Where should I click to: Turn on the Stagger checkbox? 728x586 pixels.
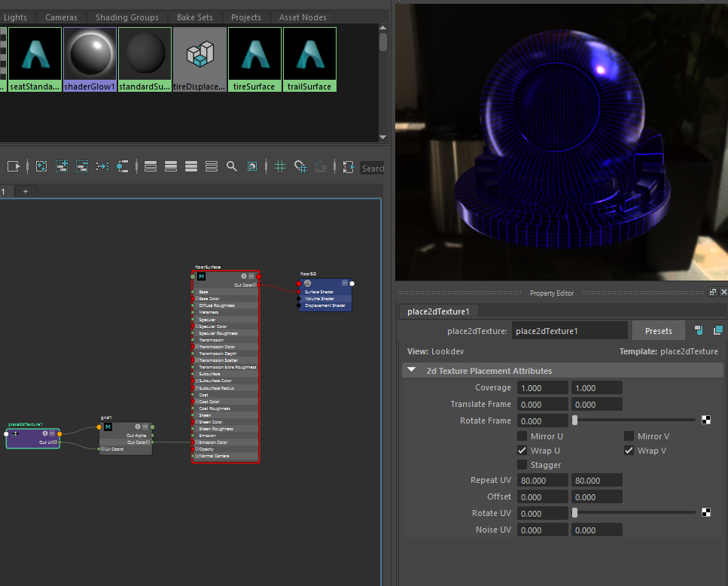pos(522,465)
